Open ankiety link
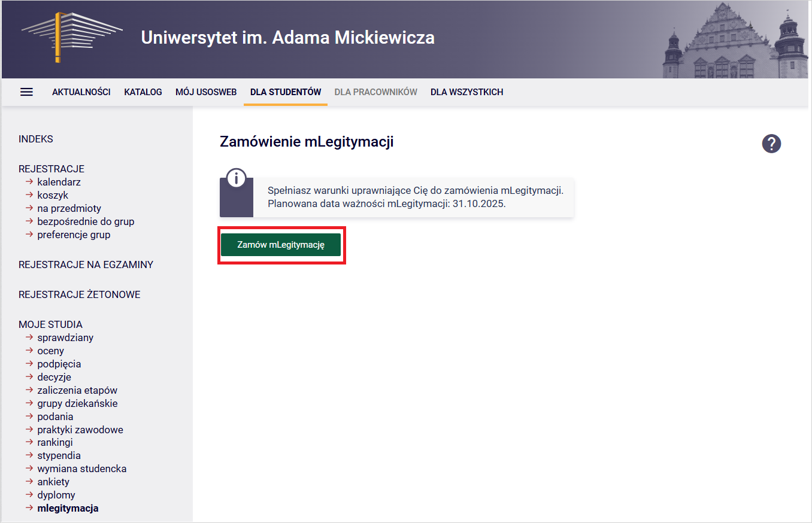Viewport: 812px width, 523px height. 53,482
